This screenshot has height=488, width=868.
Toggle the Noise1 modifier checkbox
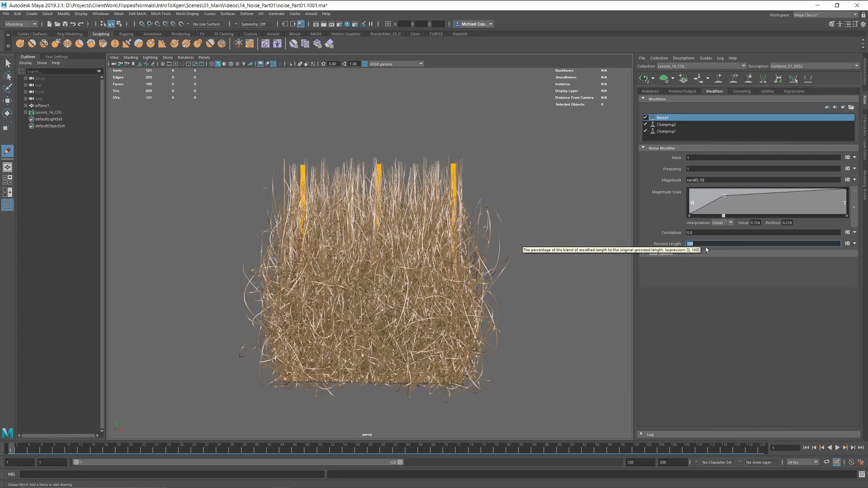click(x=646, y=117)
